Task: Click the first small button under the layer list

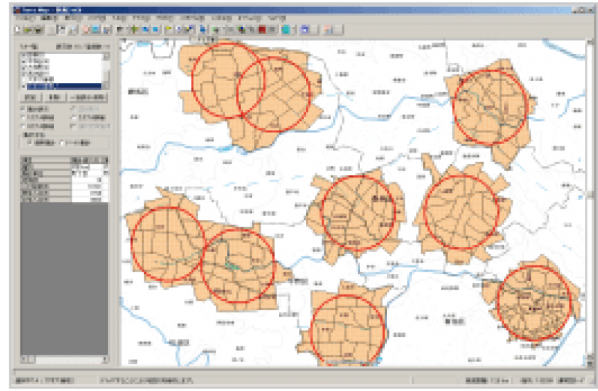Action: click(30, 97)
